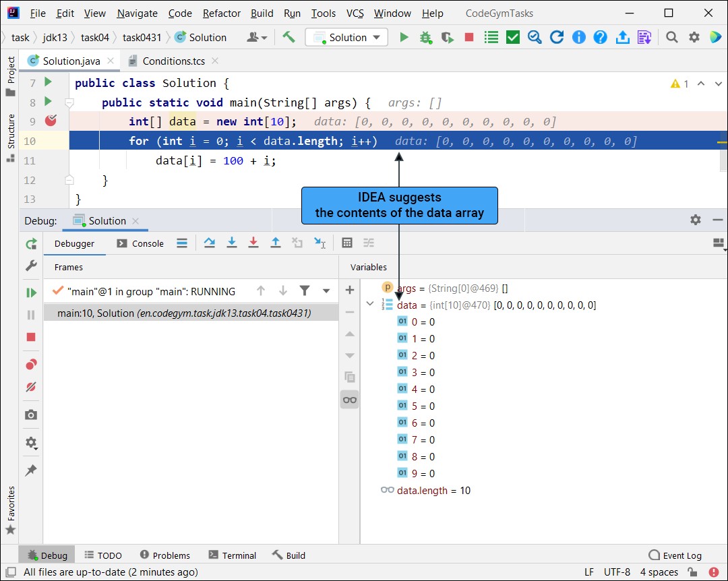The height and width of the screenshot is (581, 728).
Task: Open the File menu
Action: [x=38, y=13]
